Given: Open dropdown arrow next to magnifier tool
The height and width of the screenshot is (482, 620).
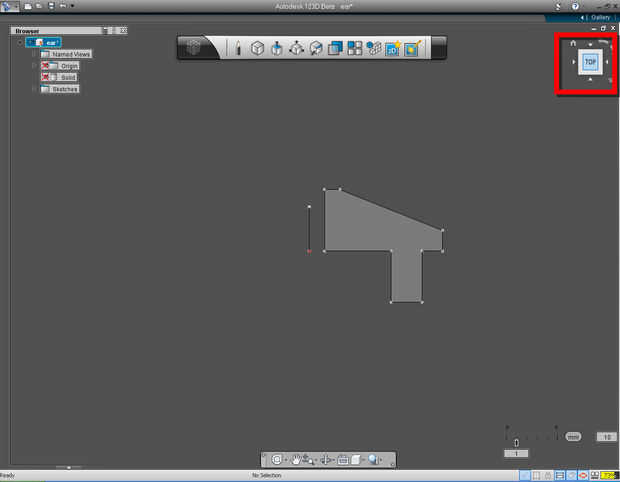Looking at the screenshot, I should pos(381,460).
